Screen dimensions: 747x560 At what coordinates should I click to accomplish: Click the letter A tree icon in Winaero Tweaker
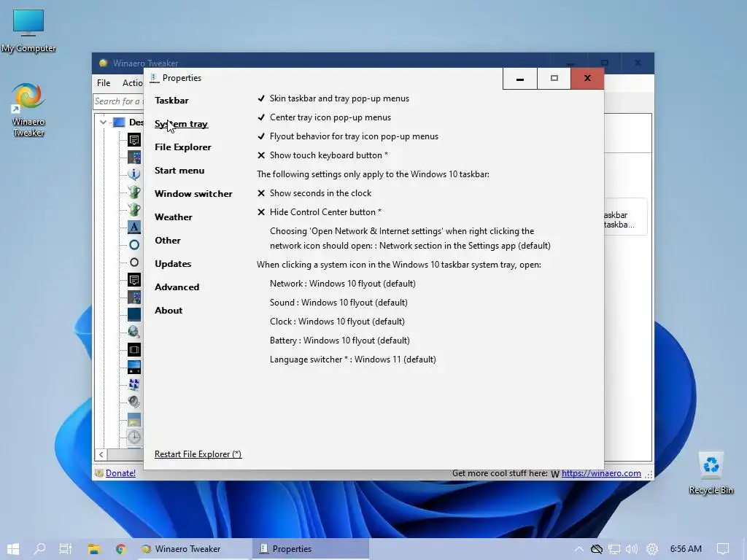click(134, 227)
